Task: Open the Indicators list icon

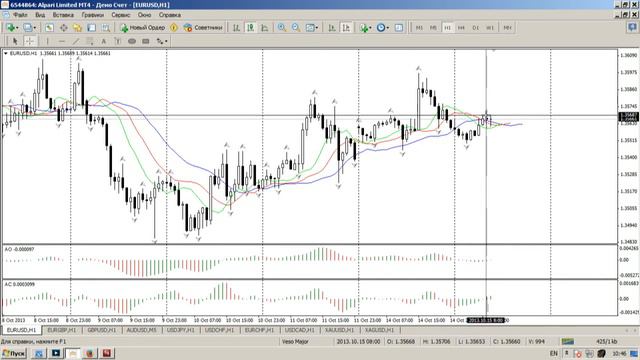Action: point(364,28)
